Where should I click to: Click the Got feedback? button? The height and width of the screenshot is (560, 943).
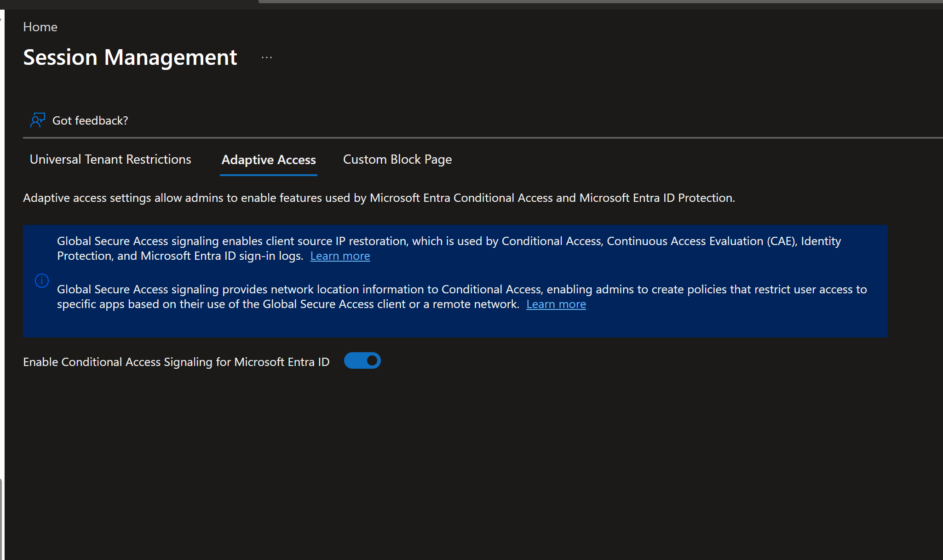pyautogui.click(x=79, y=120)
